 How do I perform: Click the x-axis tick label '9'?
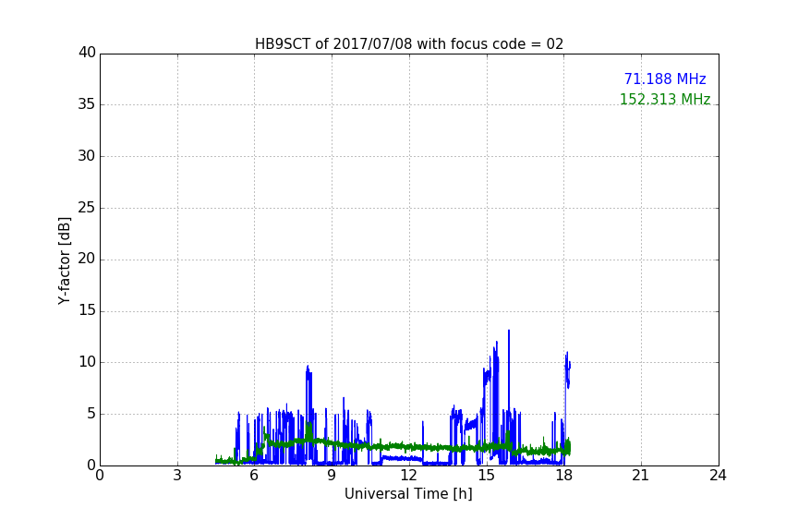coord(332,476)
